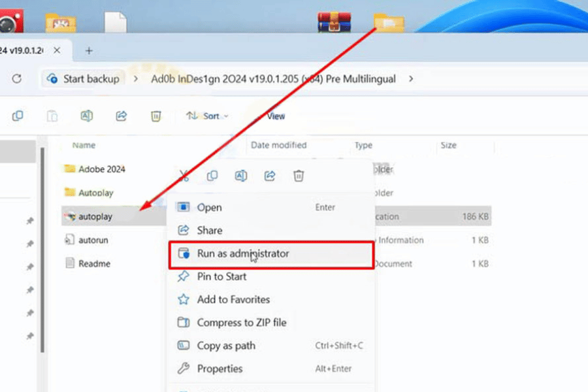Click the Rename icon in context menu

point(241,176)
